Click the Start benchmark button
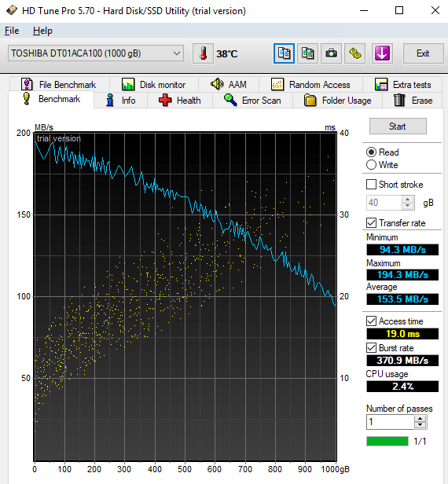The height and width of the screenshot is (484, 448). 398,126
